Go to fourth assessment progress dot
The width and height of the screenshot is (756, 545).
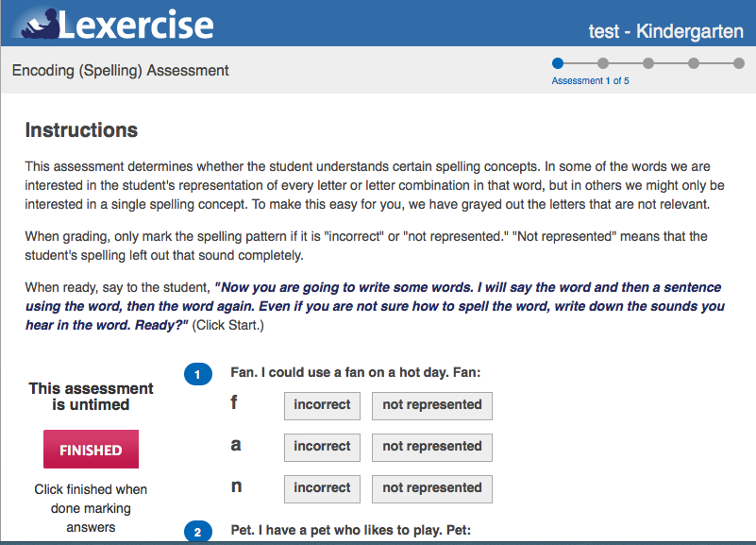(694, 64)
